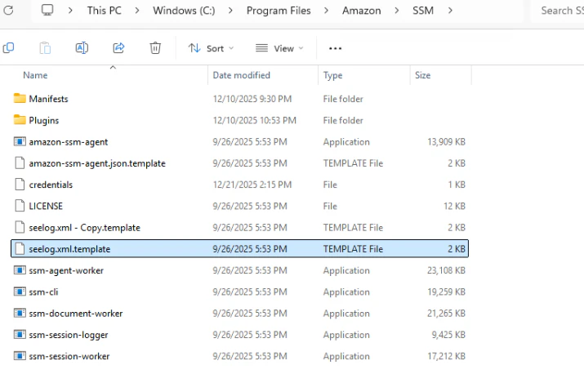Select credentials file icon
Viewport: 584px width, 392px height.
click(x=20, y=185)
